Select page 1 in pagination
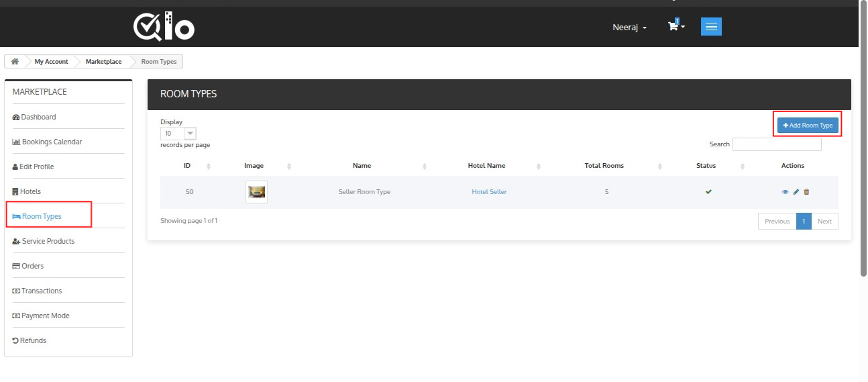 804,222
